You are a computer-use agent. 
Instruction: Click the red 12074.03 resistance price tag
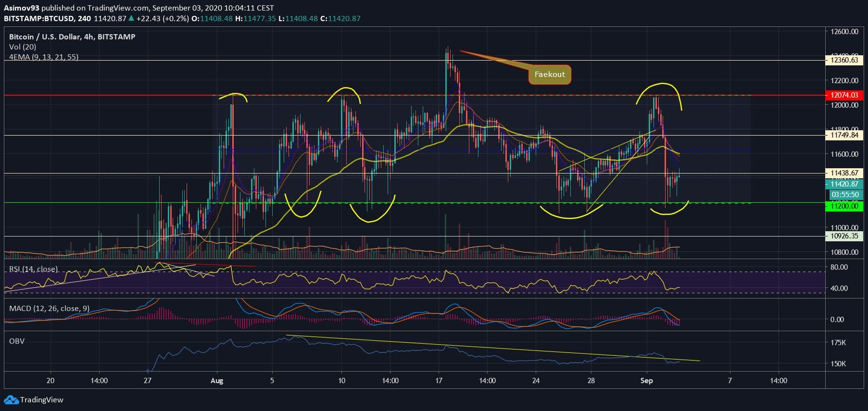pos(844,95)
